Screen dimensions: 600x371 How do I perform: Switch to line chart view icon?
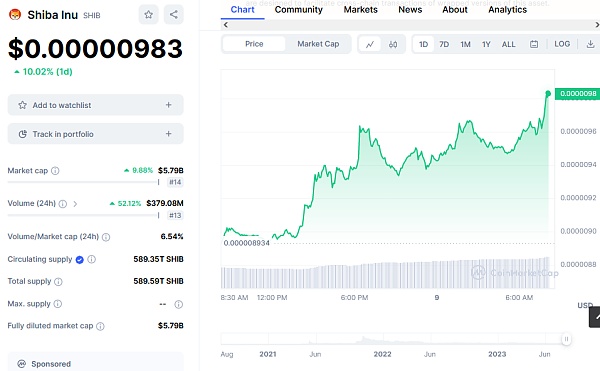[370, 44]
